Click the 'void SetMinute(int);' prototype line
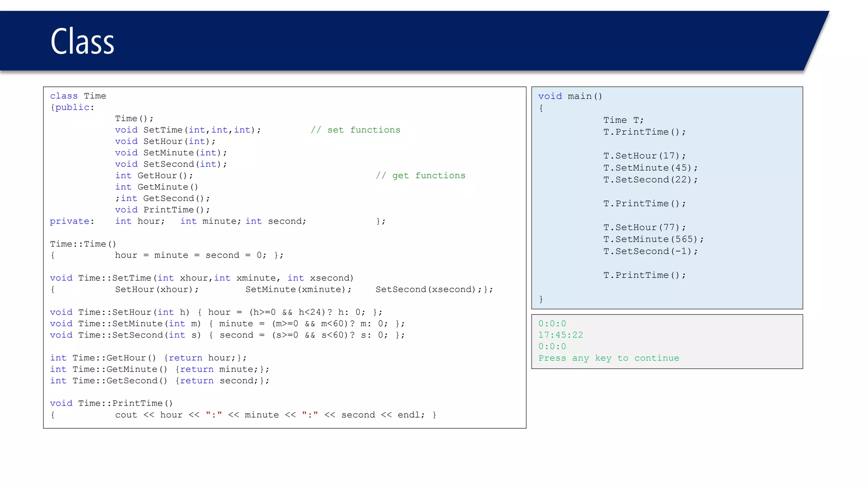Viewport: 868px width, 488px height. pos(171,153)
